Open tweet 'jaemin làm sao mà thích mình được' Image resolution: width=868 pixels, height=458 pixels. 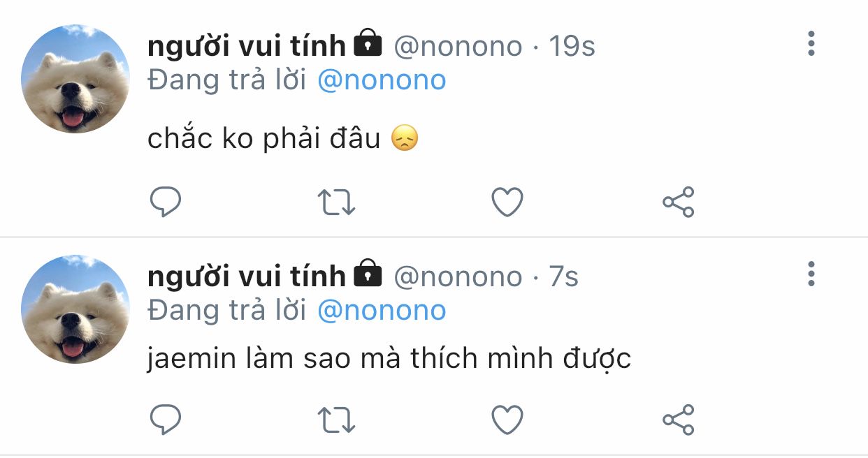(389, 359)
